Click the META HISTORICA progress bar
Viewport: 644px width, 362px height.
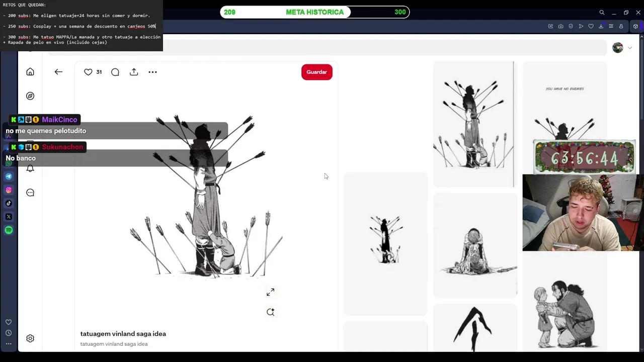315,12
